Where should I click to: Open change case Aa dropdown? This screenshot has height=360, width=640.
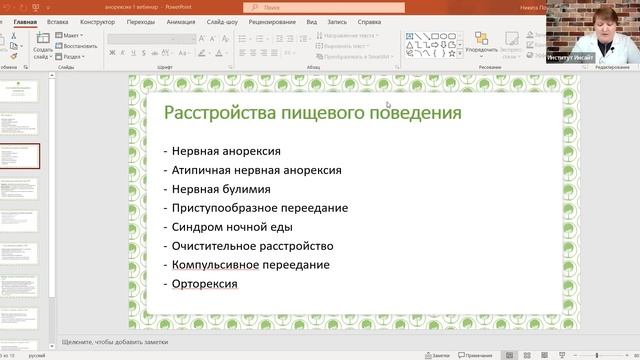pos(183,53)
